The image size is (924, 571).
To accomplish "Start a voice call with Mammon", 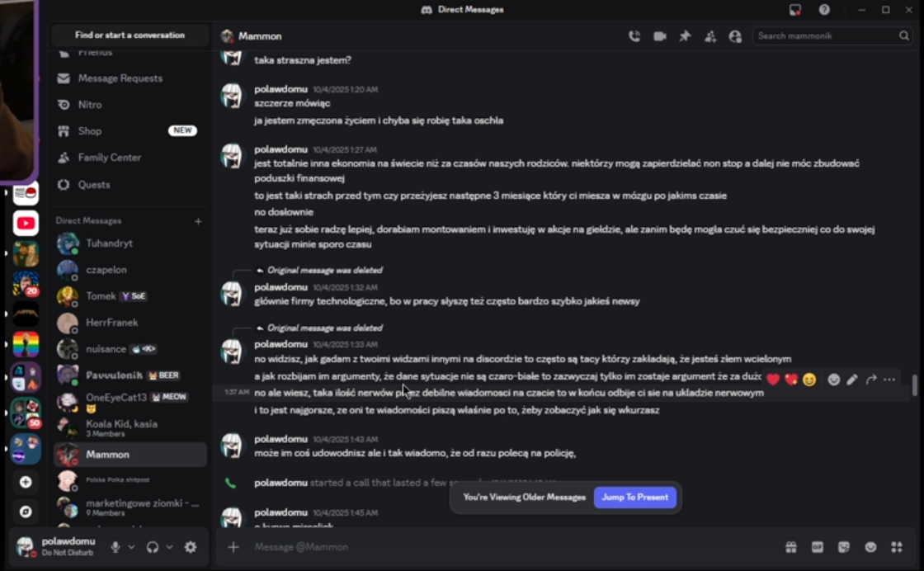I will (634, 36).
